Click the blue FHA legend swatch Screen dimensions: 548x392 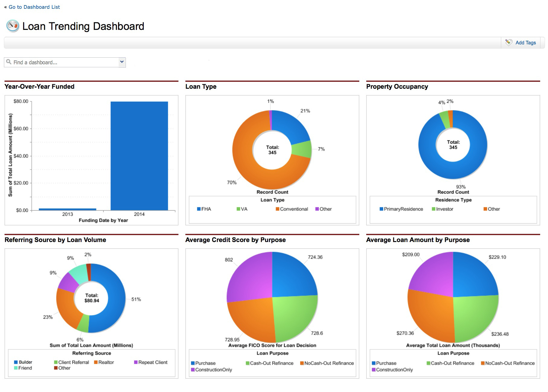[199, 209]
